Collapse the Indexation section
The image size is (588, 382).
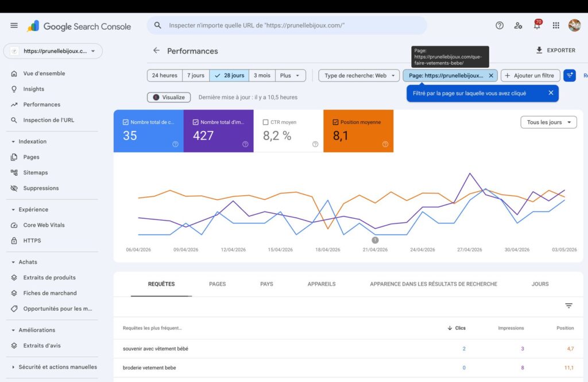coord(29,141)
